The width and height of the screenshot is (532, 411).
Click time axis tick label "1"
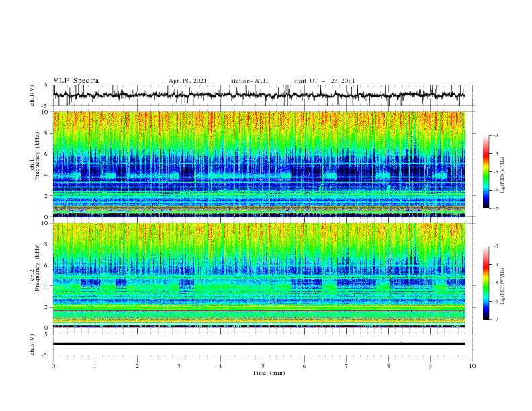tap(95, 366)
